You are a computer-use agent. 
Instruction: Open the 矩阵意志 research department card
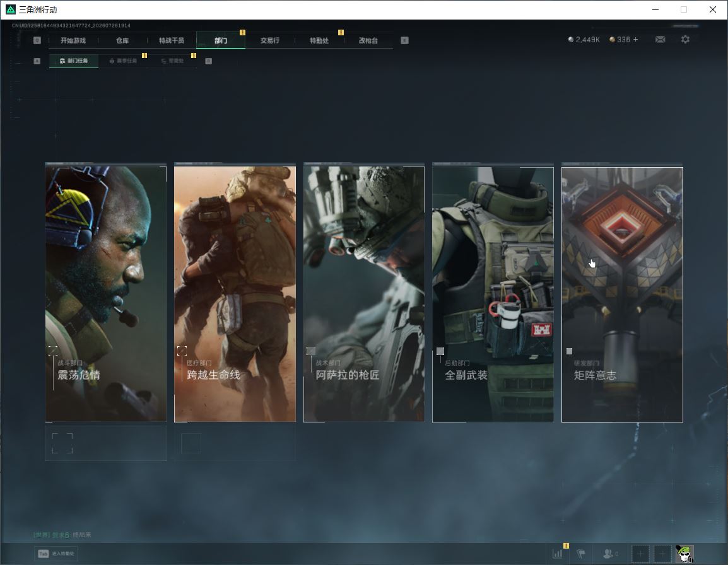(x=622, y=294)
